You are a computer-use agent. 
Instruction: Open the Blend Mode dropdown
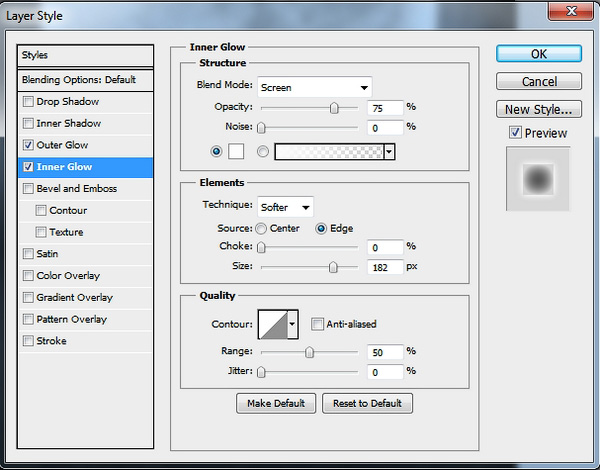click(315, 87)
